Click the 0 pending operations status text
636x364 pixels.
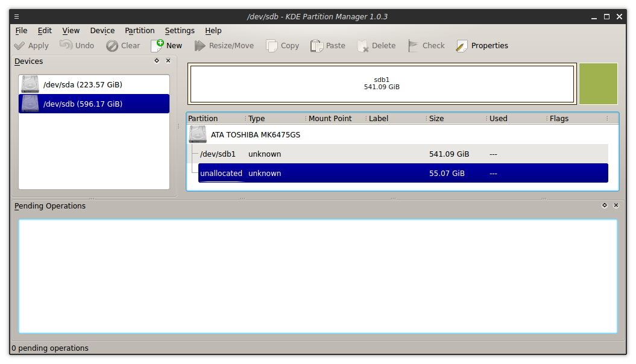coord(50,348)
